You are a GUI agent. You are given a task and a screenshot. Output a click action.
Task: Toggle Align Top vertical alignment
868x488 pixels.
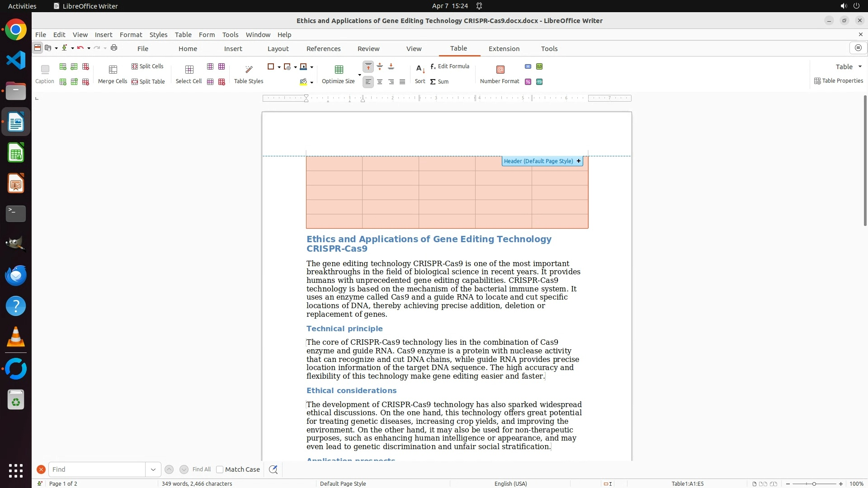(x=368, y=67)
